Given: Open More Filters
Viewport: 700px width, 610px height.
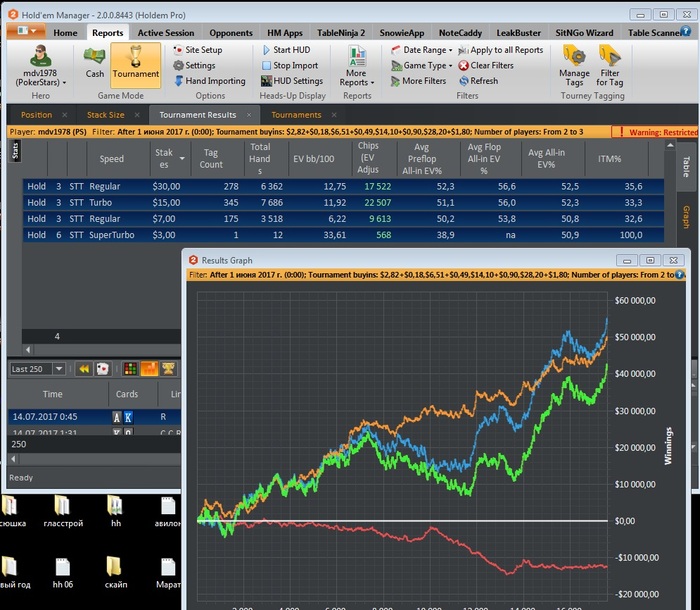Looking at the screenshot, I should click(418, 81).
